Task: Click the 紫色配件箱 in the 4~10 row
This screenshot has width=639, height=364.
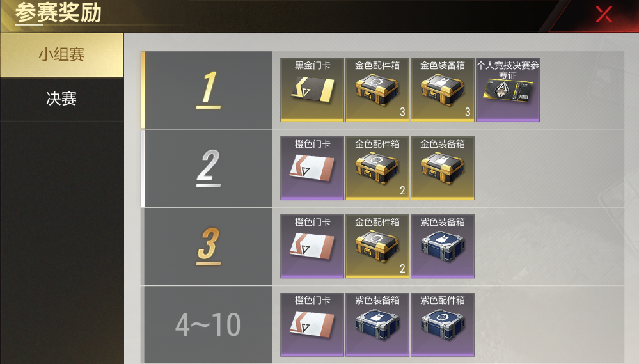Action: 443,325
